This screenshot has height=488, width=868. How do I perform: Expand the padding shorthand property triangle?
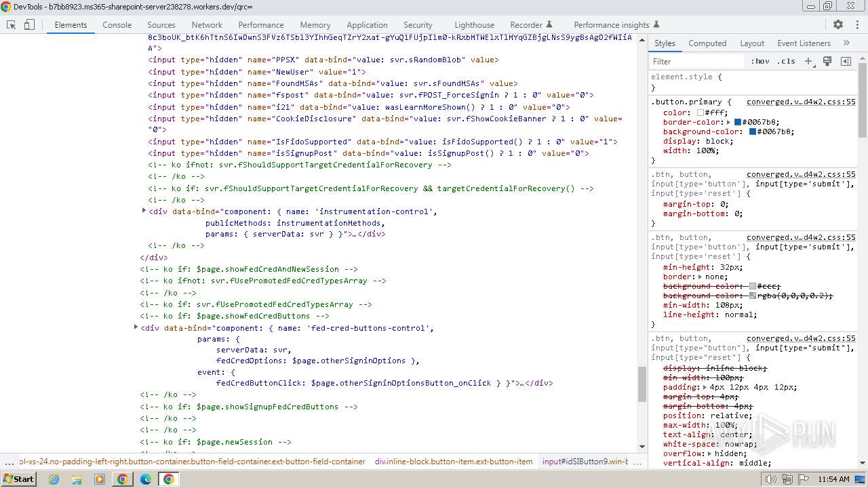point(704,387)
